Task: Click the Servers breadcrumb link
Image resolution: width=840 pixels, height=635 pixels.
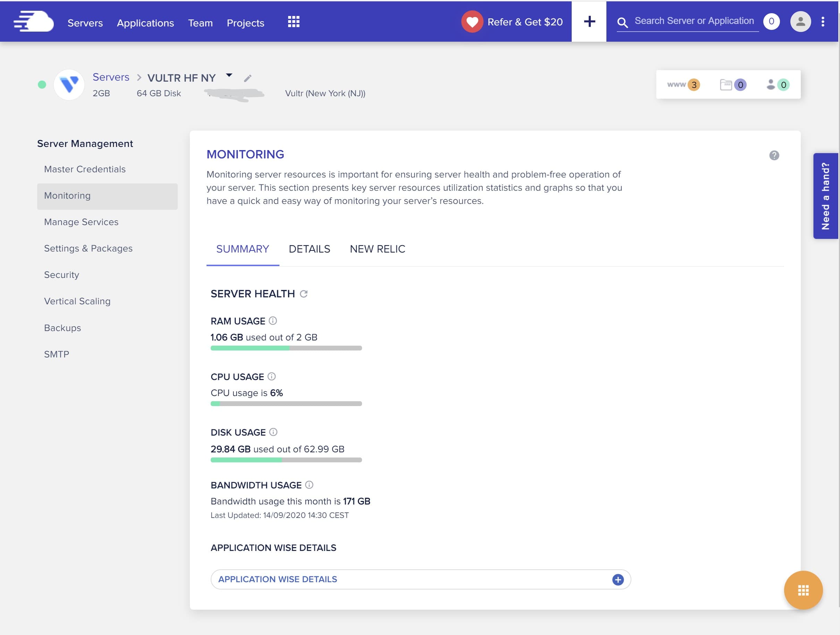Action: pyautogui.click(x=111, y=77)
